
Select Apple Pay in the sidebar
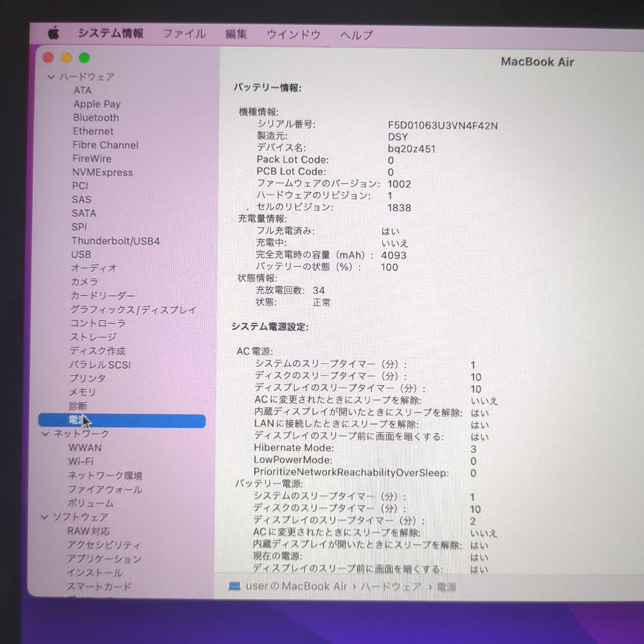97,104
